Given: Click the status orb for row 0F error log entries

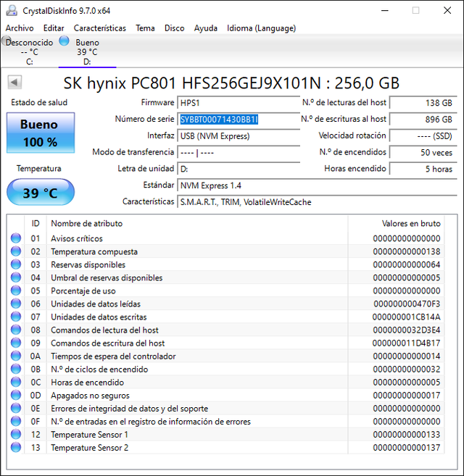Looking at the screenshot, I should click(16, 421).
